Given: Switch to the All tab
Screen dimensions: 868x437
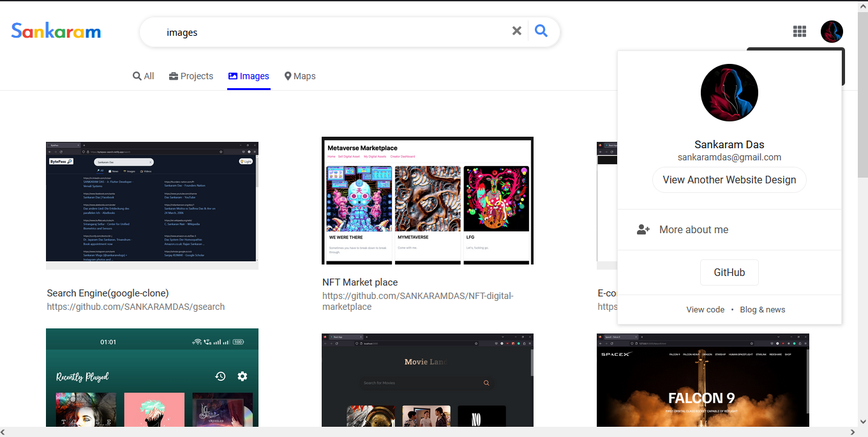Looking at the screenshot, I should [143, 75].
